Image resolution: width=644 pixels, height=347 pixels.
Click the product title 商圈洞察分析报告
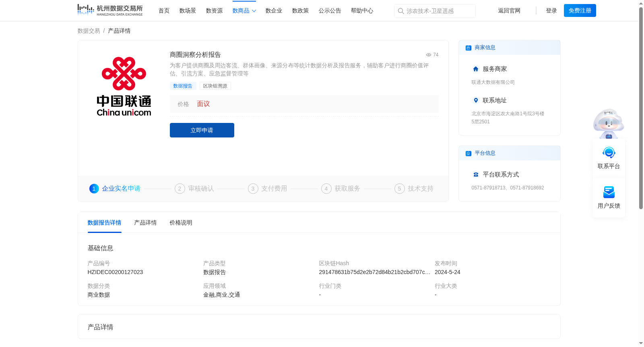pos(195,55)
